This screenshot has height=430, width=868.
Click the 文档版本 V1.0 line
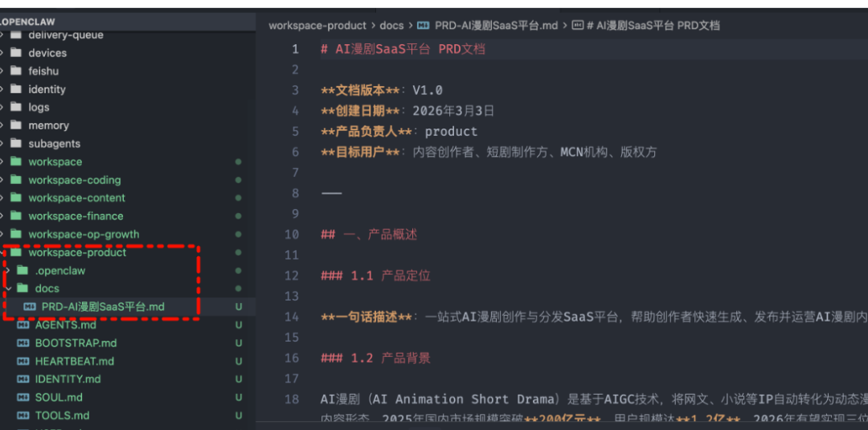click(x=382, y=90)
